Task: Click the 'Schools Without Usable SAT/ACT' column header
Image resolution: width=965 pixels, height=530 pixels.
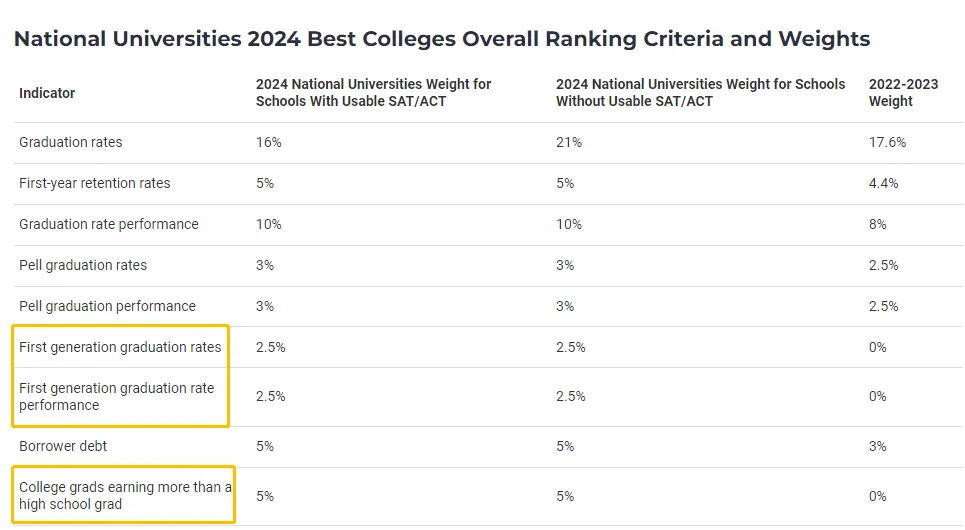Action: click(700, 93)
